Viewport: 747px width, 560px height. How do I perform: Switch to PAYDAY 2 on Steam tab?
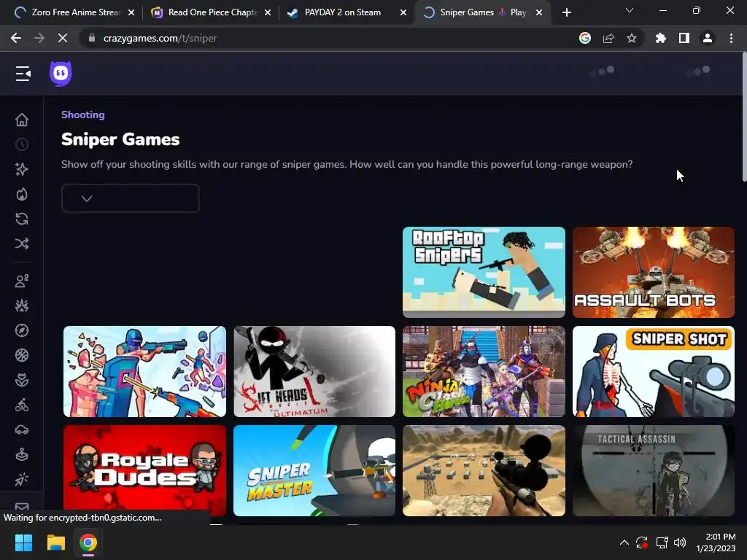click(x=347, y=12)
